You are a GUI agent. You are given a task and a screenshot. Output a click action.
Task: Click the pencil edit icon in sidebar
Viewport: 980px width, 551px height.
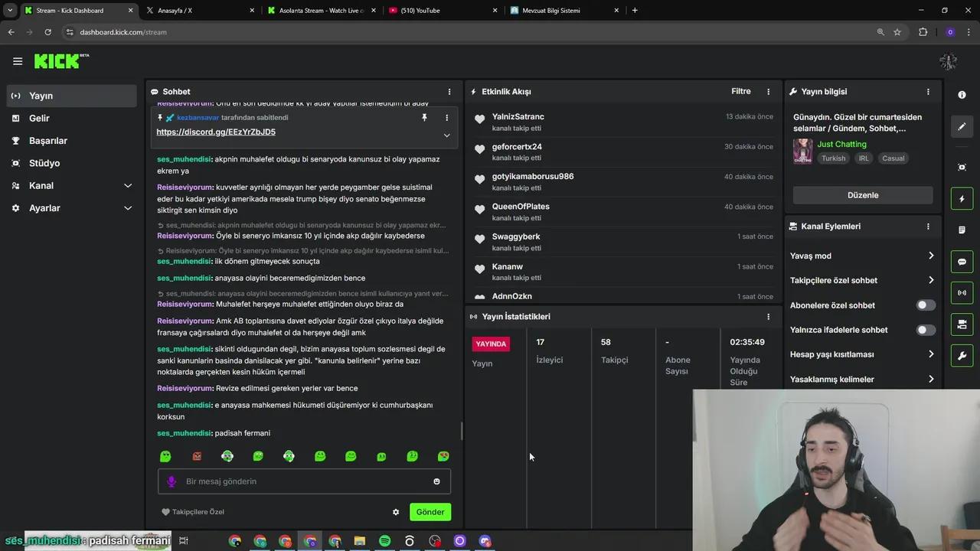(962, 126)
